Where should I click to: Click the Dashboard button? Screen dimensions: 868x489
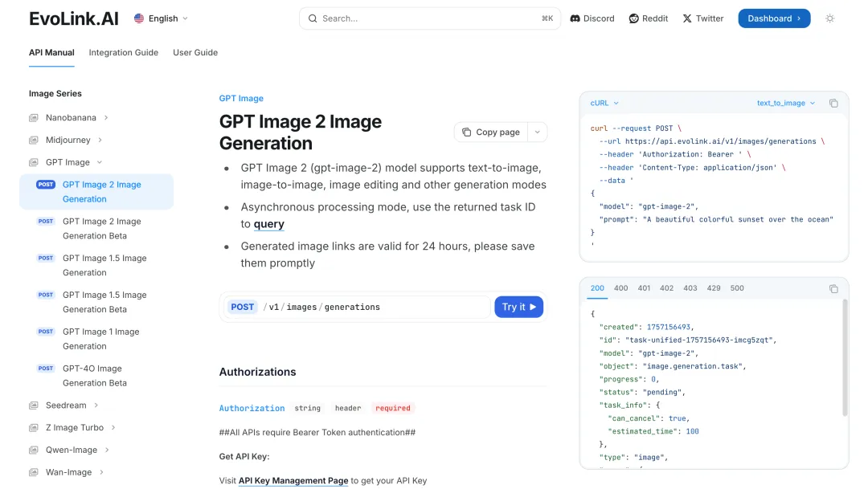tap(774, 18)
